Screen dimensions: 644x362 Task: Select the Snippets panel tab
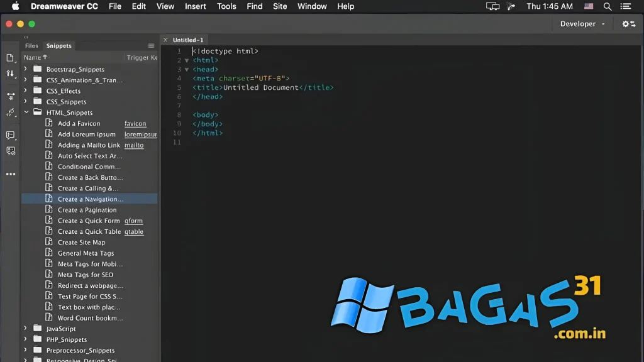point(58,45)
